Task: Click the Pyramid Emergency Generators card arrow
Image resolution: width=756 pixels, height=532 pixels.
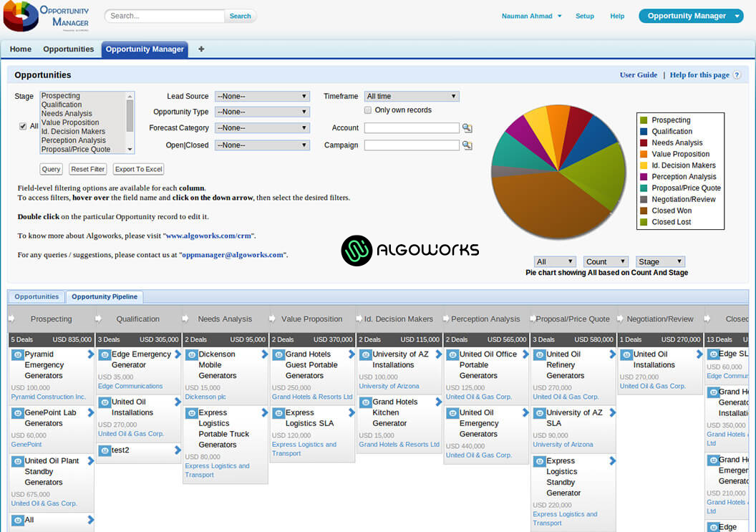Action: [x=90, y=354]
